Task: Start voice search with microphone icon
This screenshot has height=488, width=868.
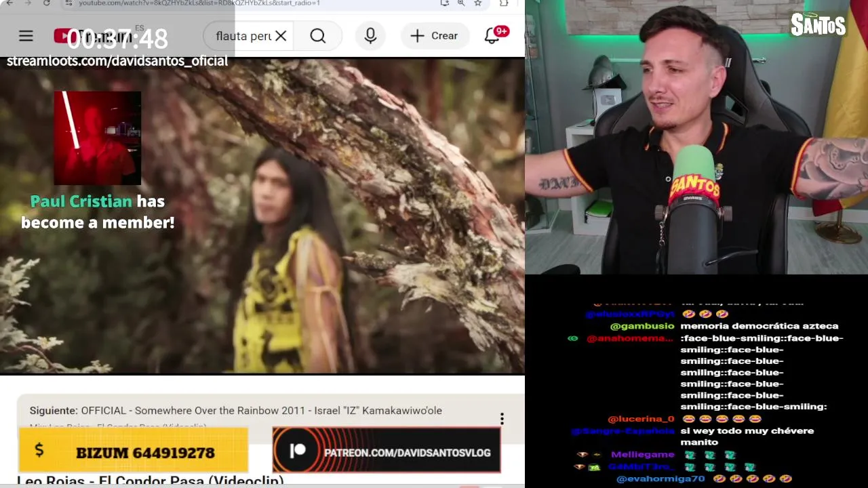Action: tap(370, 36)
